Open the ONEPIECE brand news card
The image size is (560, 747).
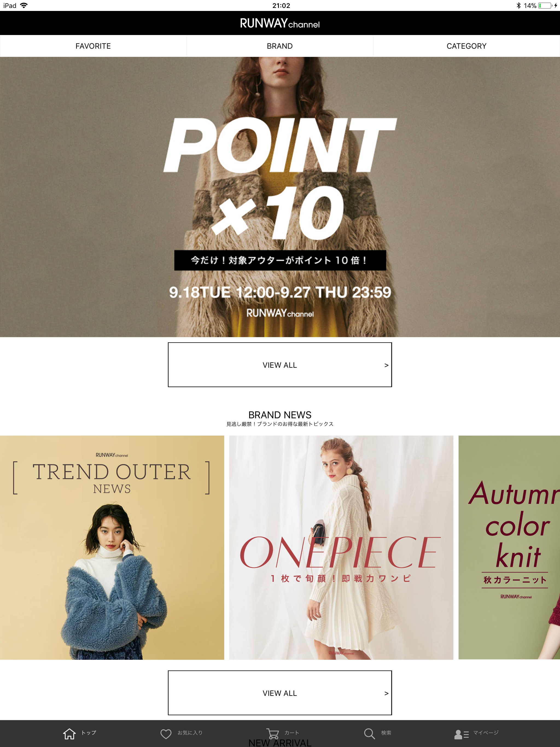pos(341,547)
